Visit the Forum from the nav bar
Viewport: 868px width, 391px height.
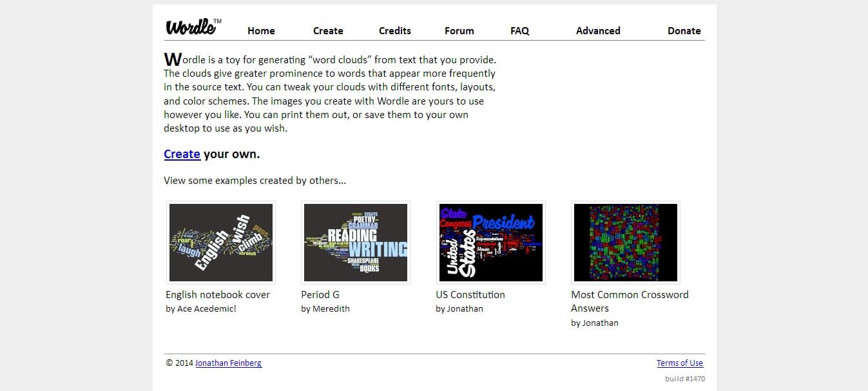pyautogui.click(x=459, y=31)
